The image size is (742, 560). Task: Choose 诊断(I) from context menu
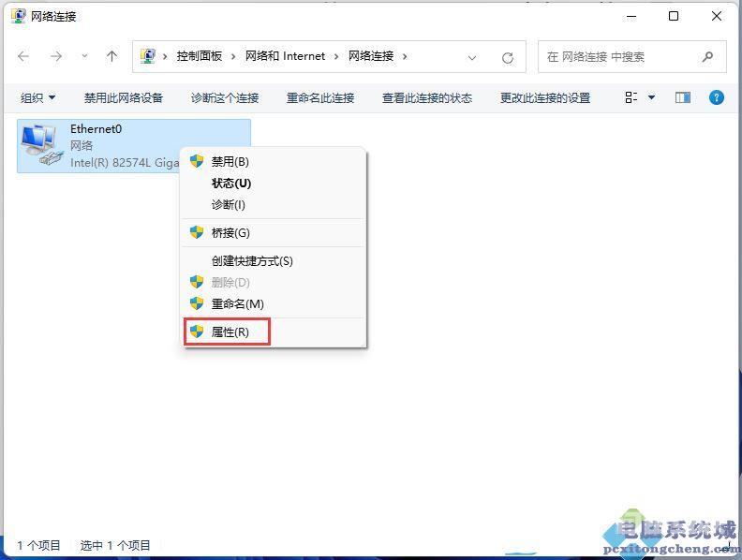pos(274,205)
